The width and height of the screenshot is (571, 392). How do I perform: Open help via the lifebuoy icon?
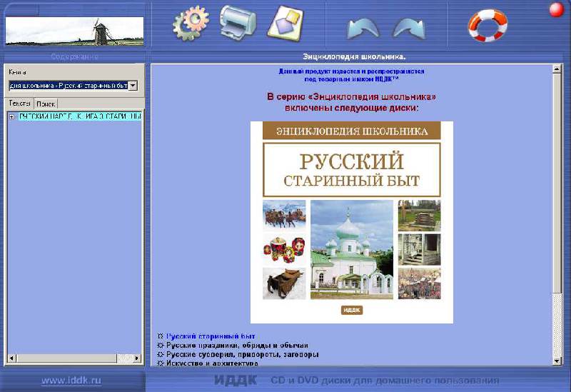pyautogui.click(x=487, y=24)
